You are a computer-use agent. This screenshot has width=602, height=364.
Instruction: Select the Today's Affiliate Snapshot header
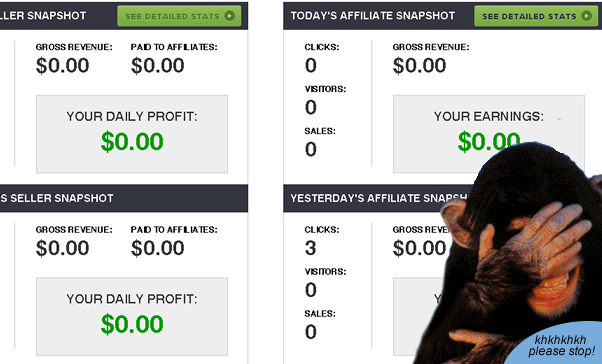click(372, 16)
